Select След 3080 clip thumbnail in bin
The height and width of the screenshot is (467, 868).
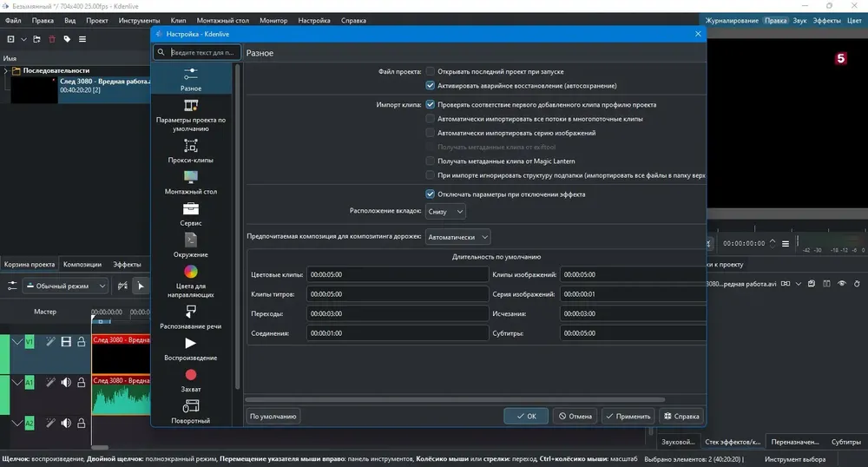[x=34, y=89]
